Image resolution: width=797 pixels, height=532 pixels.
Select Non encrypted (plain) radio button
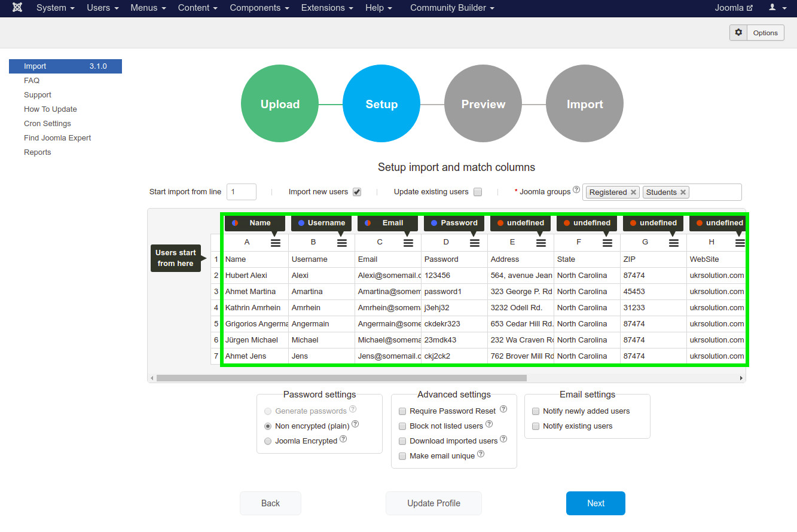268,426
